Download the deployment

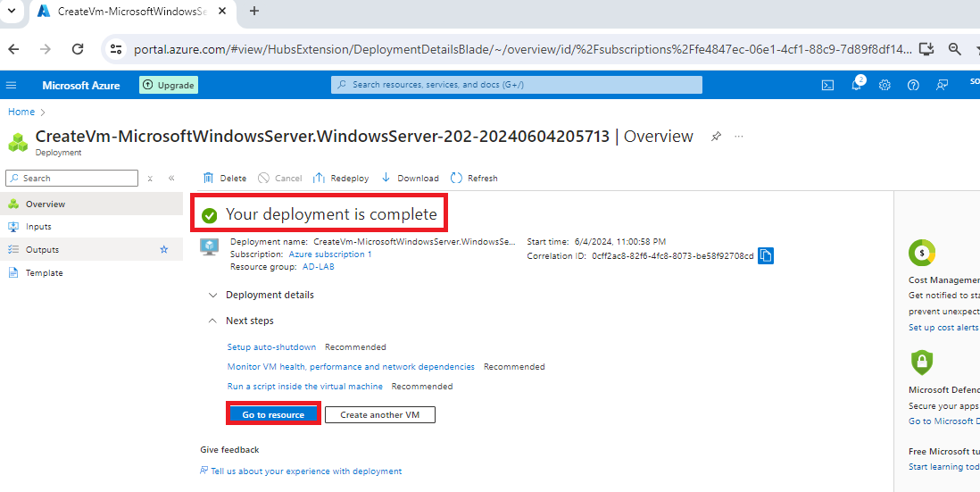[410, 179]
